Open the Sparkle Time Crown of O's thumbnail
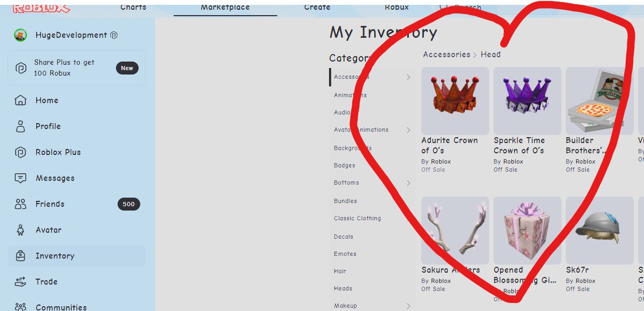This screenshot has width=644, height=311. (527, 101)
